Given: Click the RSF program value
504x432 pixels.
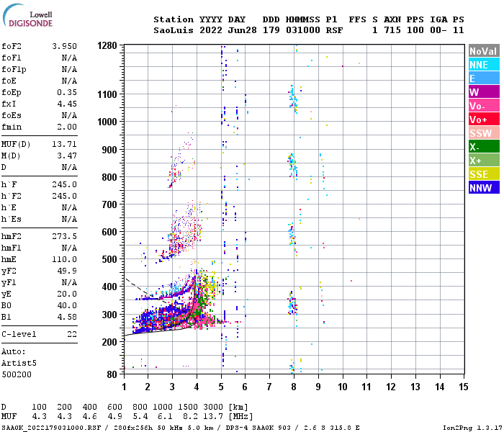Looking at the screenshot, I should point(335,30).
